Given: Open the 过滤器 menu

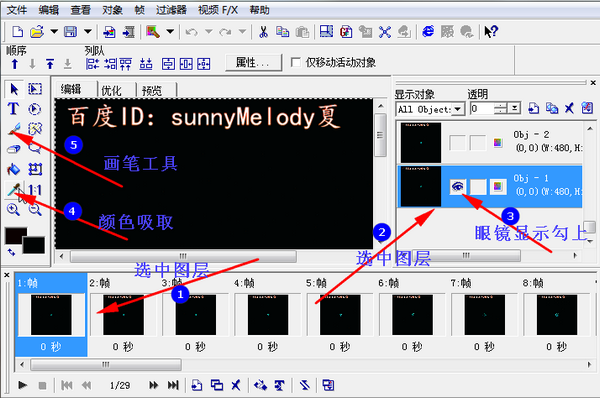Looking at the screenshot, I should tap(171, 10).
